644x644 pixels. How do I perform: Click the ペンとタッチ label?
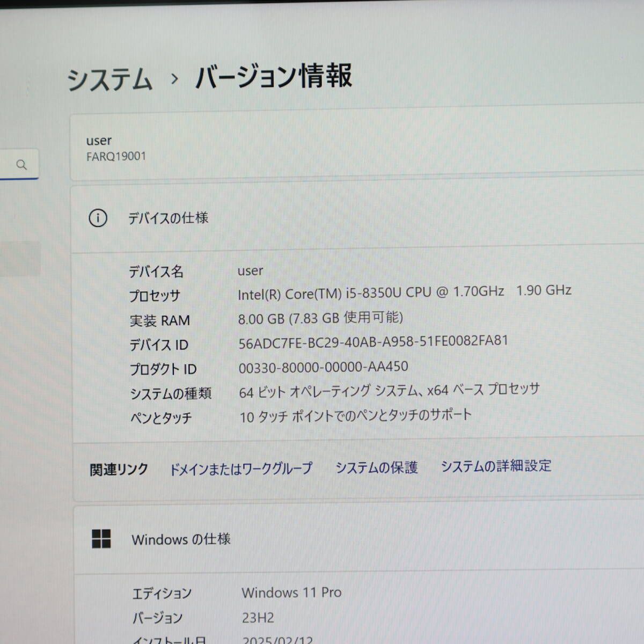tap(161, 418)
